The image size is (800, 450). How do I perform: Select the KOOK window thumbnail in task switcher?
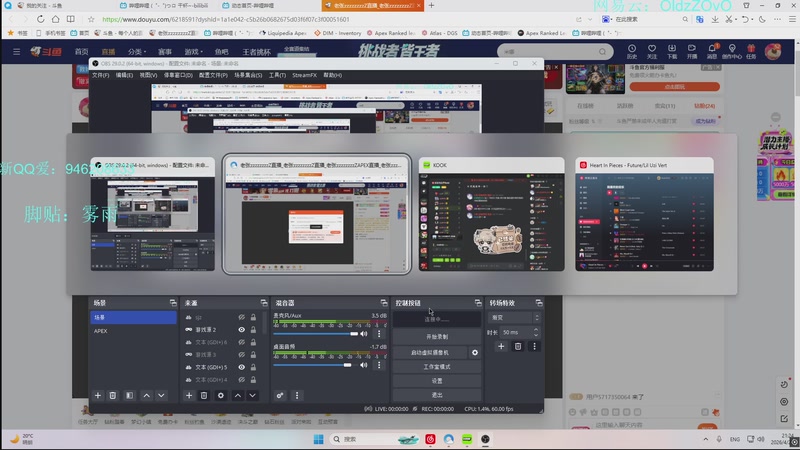(x=491, y=214)
